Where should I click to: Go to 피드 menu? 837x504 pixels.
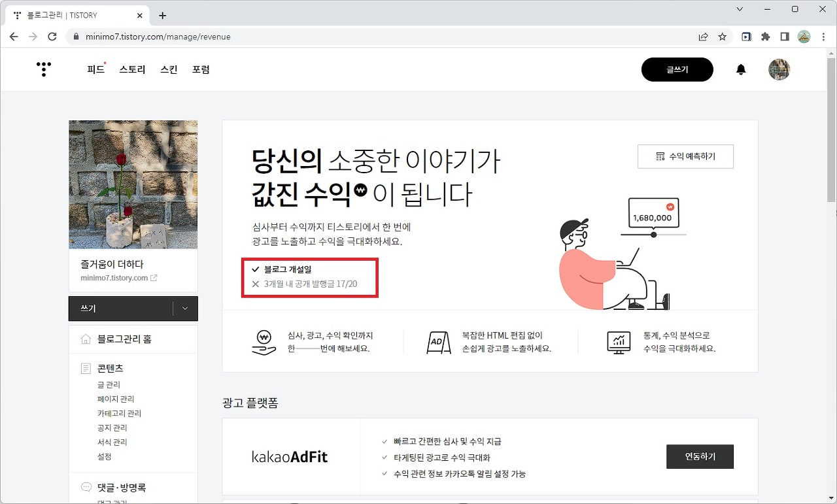click(x=96, y=69)
